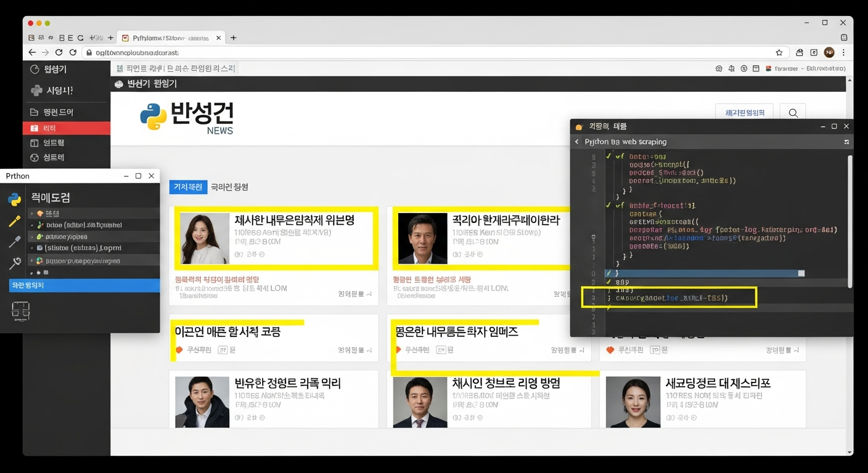Image resolution: width=868 pixels, height=473 pixels.
Task: Open search with the magnifier icon on news page
Action: click(x=792, y=113)
